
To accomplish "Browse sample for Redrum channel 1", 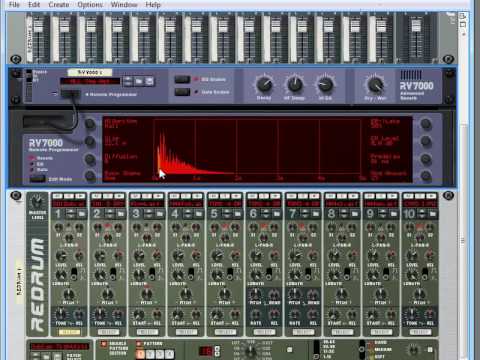I will 81,213.
